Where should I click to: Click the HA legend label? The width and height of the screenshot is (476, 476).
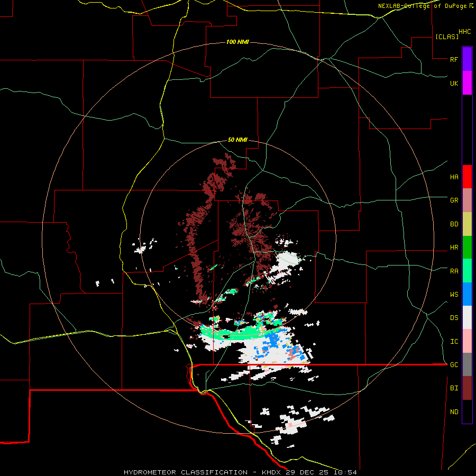(x=454, y=177)
